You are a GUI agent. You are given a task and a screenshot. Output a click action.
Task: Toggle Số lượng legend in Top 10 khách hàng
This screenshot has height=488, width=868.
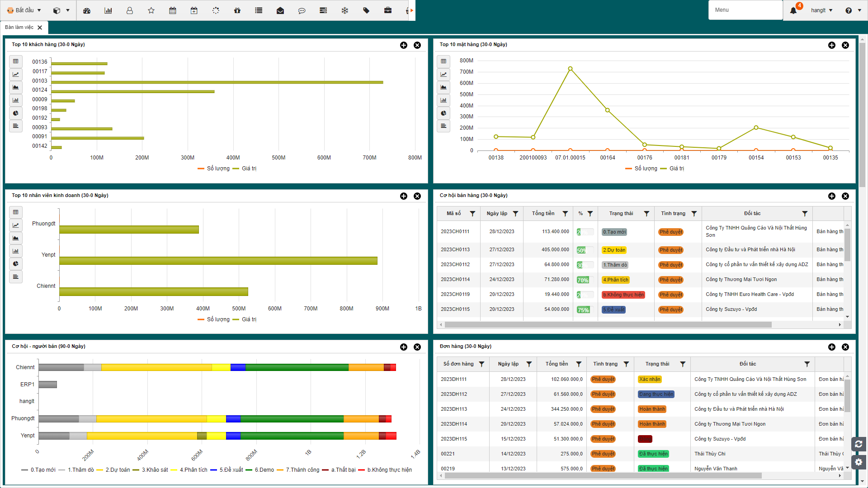click(213, 169)
